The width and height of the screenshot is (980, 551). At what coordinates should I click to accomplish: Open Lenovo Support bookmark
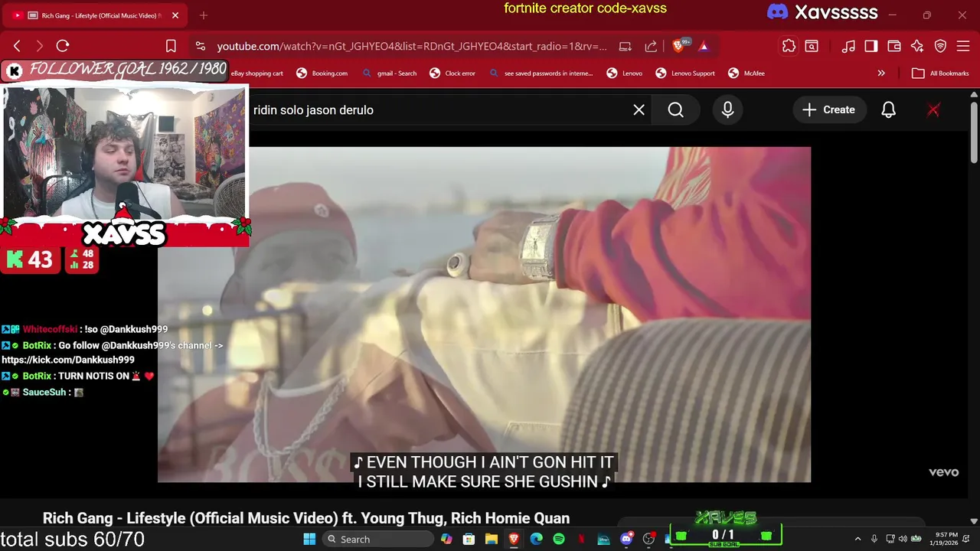(x=685, y=73)
